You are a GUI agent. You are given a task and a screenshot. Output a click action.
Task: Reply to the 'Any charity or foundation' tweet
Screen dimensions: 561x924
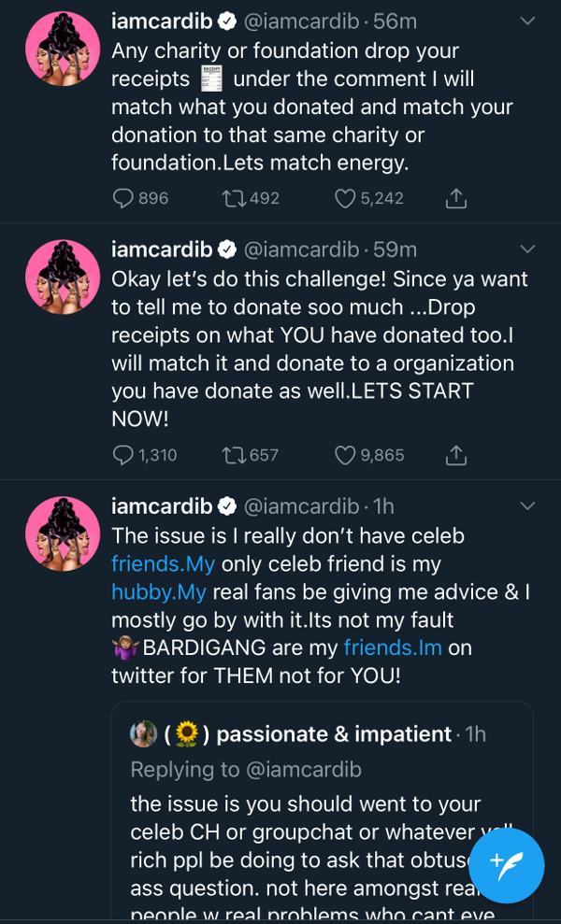click(123, 198)
